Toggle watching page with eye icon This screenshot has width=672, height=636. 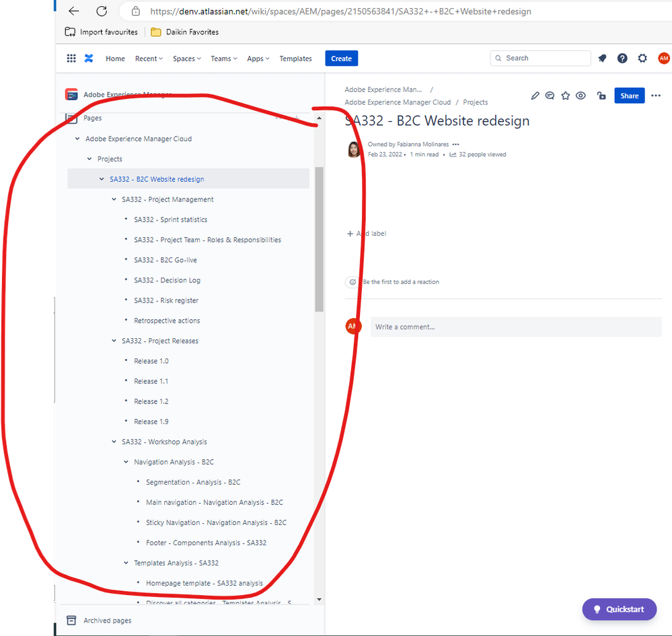coord(581,95)
